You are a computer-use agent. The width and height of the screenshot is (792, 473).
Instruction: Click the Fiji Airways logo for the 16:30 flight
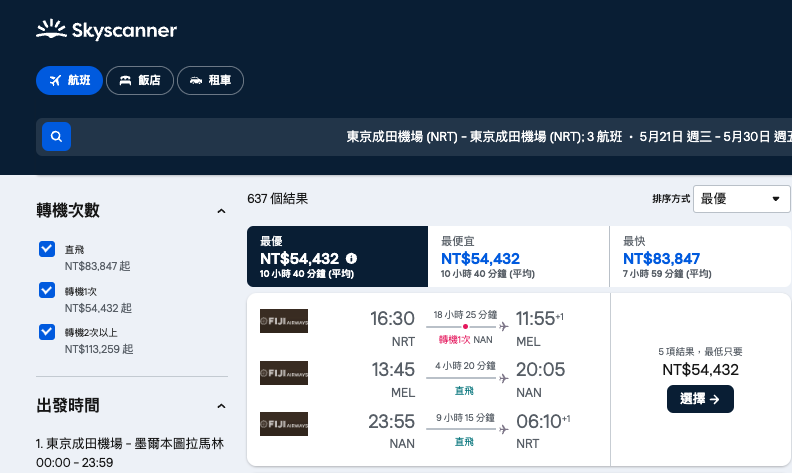pos(284,321)
